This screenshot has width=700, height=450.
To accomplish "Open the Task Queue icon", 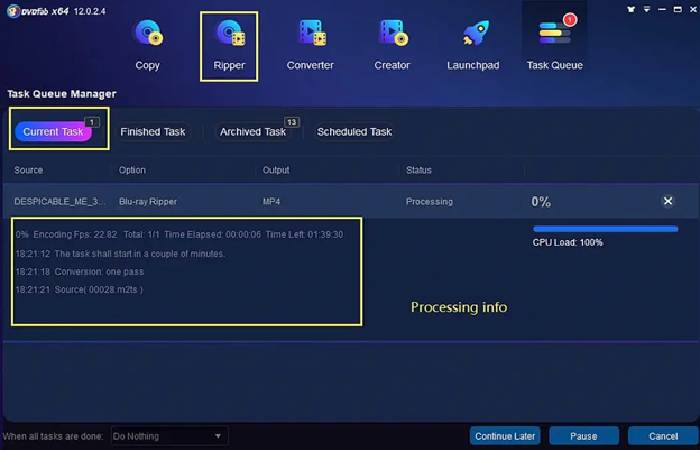I will tap(555, 32).
